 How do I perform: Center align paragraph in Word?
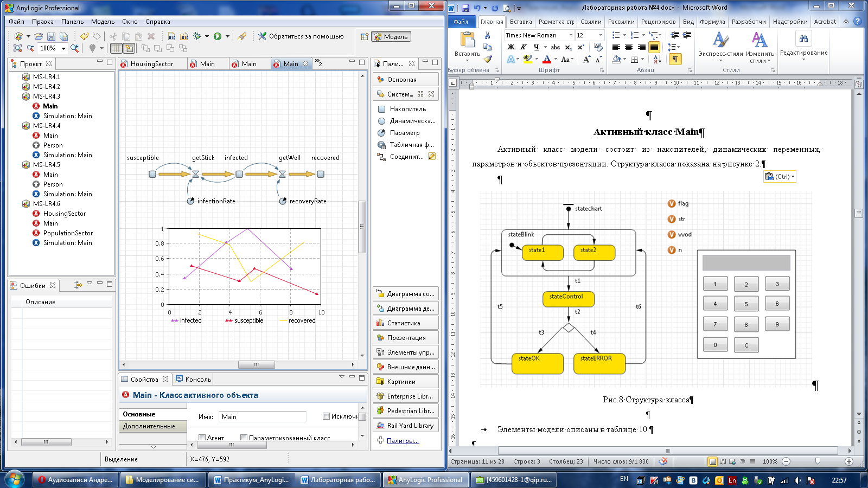click(629, 47)
